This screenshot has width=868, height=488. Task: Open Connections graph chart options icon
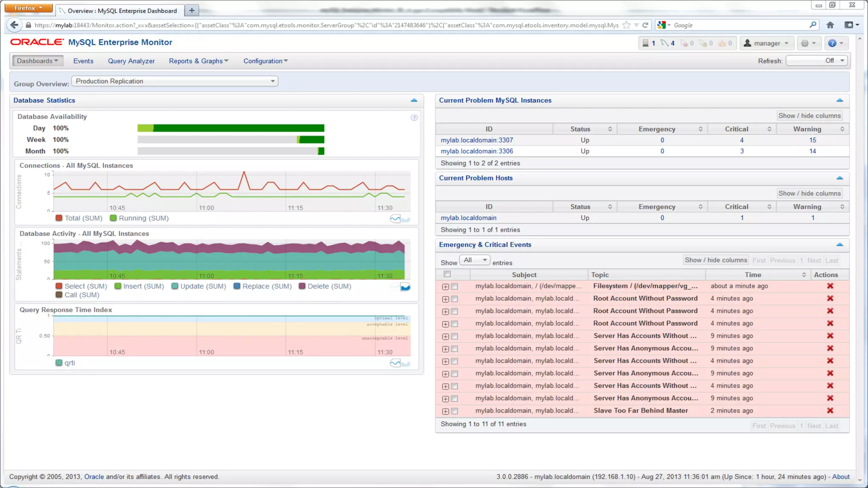click(395, 219)
